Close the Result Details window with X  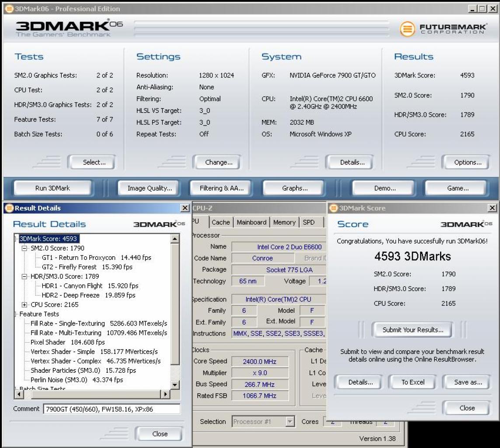pos(185,208)
